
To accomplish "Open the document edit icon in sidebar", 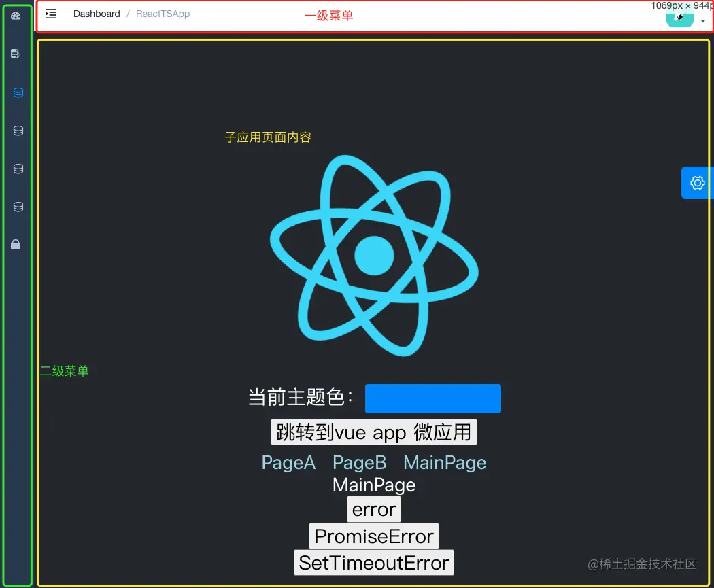I will pyautogui.click(x=16, y=54).
